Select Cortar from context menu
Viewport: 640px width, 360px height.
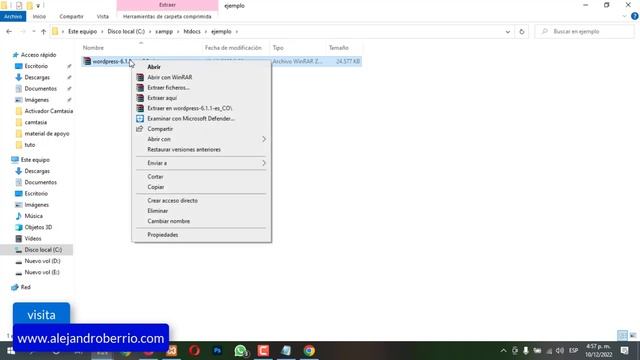(155, 177)
